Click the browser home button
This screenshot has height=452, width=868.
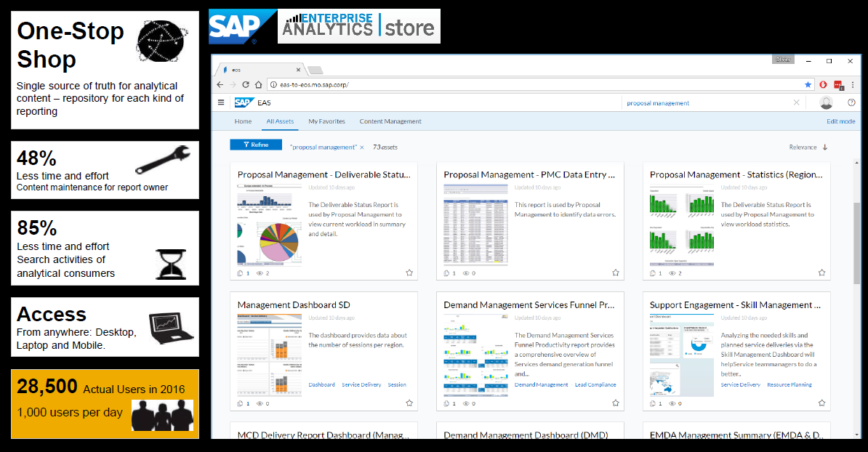click(x=258, y=84)
